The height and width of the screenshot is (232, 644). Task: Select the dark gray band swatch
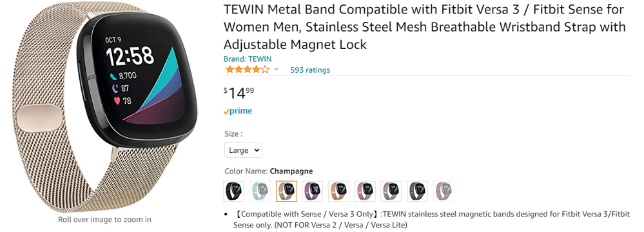[417, 191]
